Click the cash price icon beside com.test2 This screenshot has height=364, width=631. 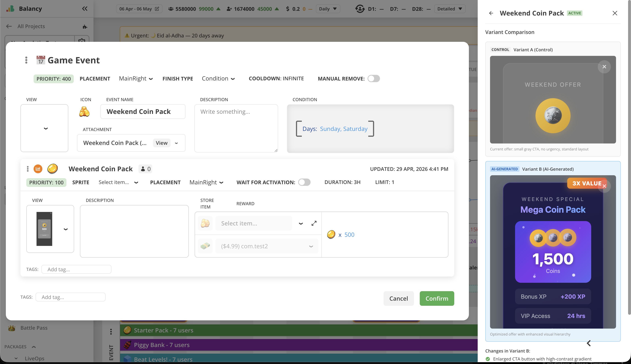pos(205,246)
